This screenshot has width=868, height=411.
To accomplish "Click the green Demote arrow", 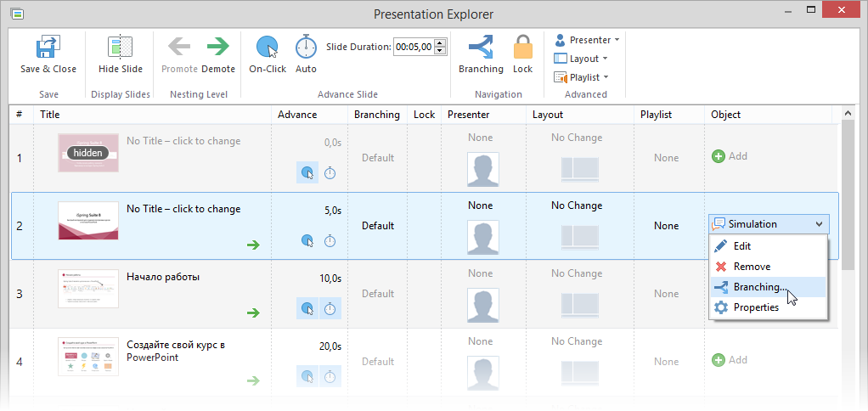I will pyautogui.click(x=218, y=47).
